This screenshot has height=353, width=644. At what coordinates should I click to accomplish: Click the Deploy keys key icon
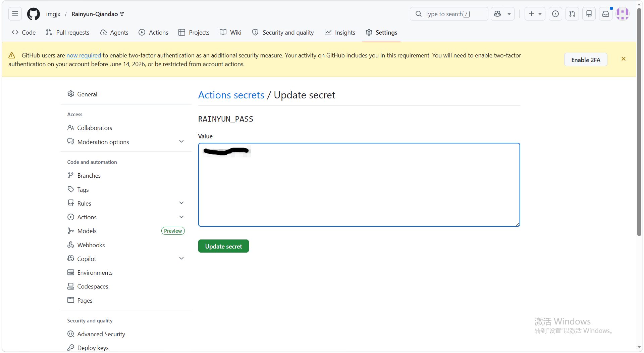coord(71,348)
